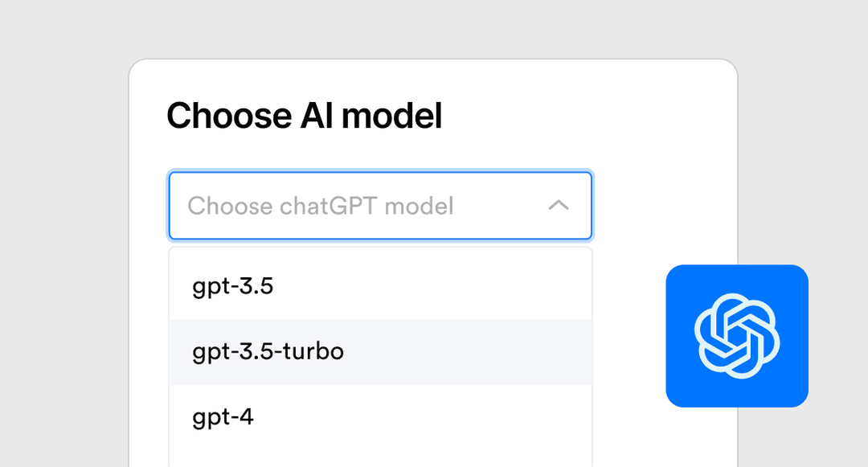Click the word model in the heading
The height and width of the screenshot is (467, 868).
pyautogui.click(x=392, y=116)
